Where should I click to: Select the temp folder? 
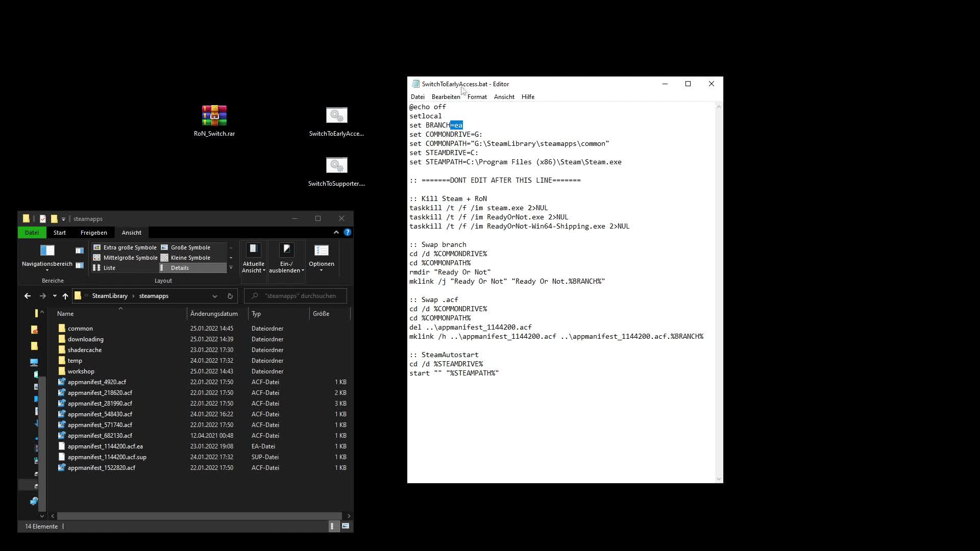click(202, 361)
